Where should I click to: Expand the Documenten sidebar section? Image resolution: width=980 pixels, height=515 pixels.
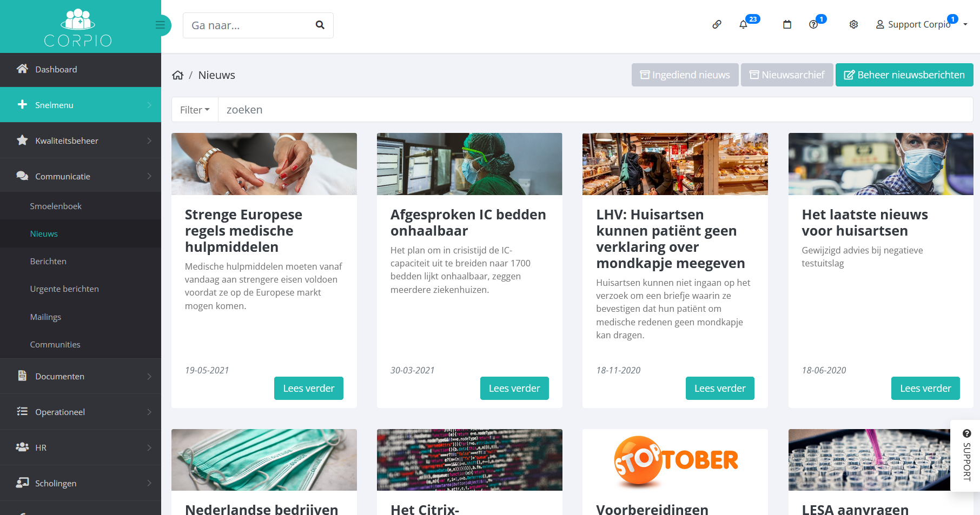click(81, 376)
